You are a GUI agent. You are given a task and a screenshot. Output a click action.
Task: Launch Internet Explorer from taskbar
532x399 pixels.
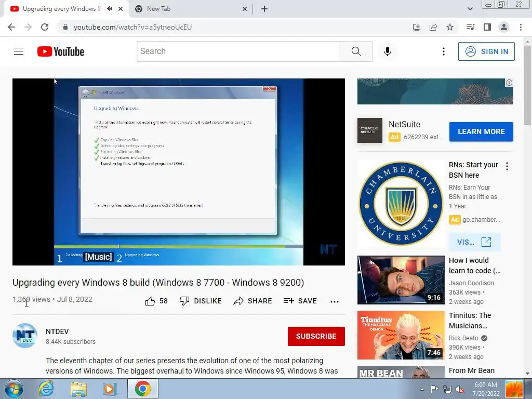[x=46, y=389]
